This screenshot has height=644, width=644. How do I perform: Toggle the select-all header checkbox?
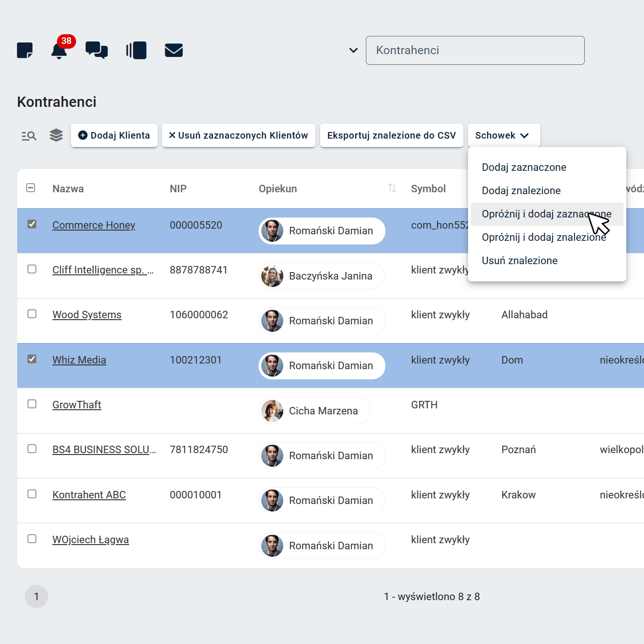[31, 188]
